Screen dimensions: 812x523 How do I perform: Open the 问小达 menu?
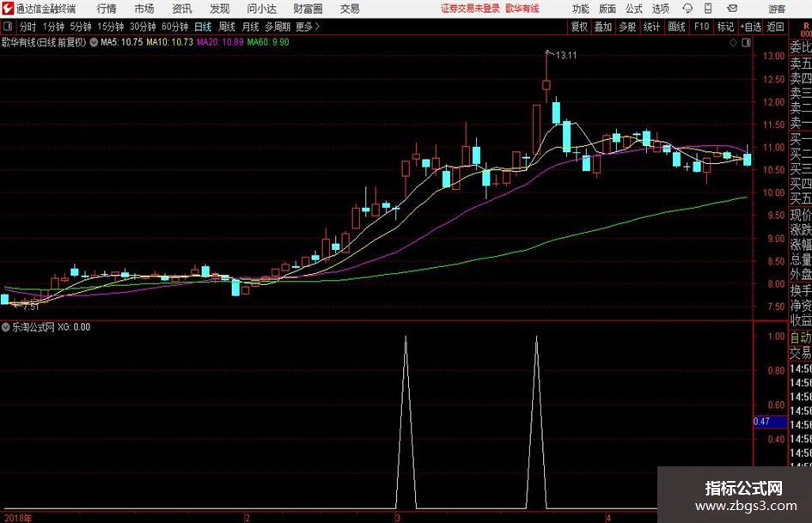coord(261,9)
